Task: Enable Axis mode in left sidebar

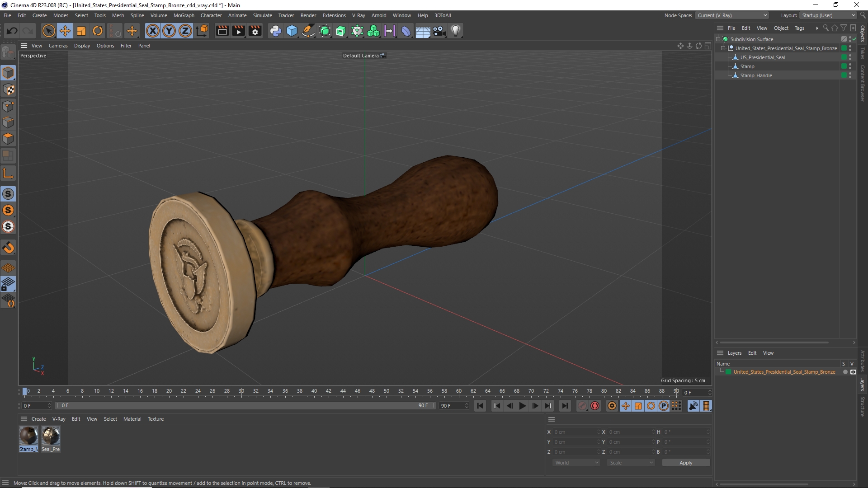Action: point(8,173)
